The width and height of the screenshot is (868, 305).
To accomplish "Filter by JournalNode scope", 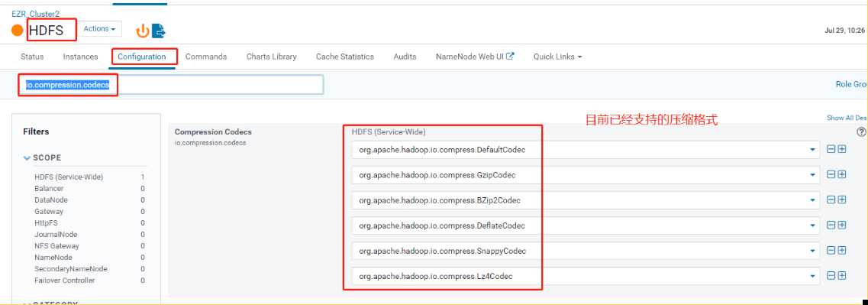I will [x=56, y=235].
